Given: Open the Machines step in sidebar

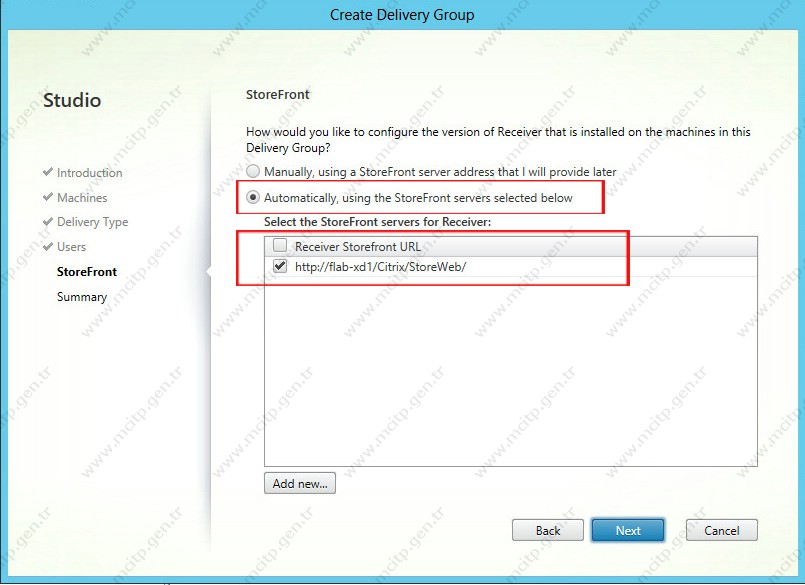Looking at the screenshot, I should [82, 198].
